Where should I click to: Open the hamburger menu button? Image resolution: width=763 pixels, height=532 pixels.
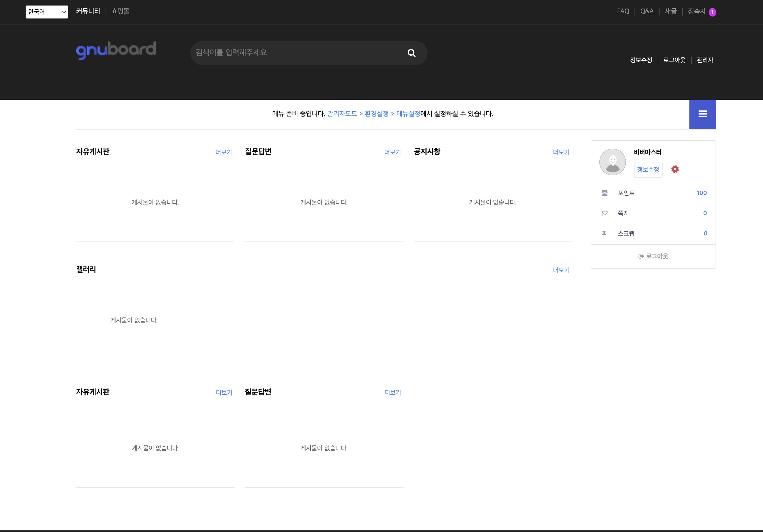pyautogui.click(x=702, y=114)
